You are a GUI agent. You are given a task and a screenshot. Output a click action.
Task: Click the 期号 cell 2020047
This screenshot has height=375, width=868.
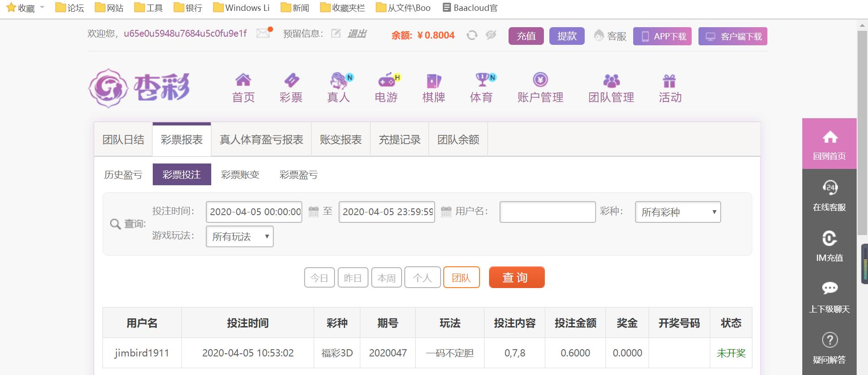click(x=388, y=353)
